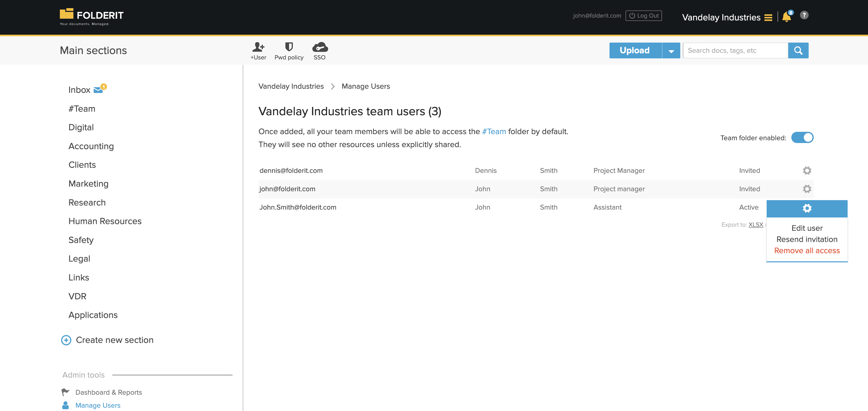Viewport: 868px width, 411px height.
Task: Open the notifications bell
Action: [786, 16]
